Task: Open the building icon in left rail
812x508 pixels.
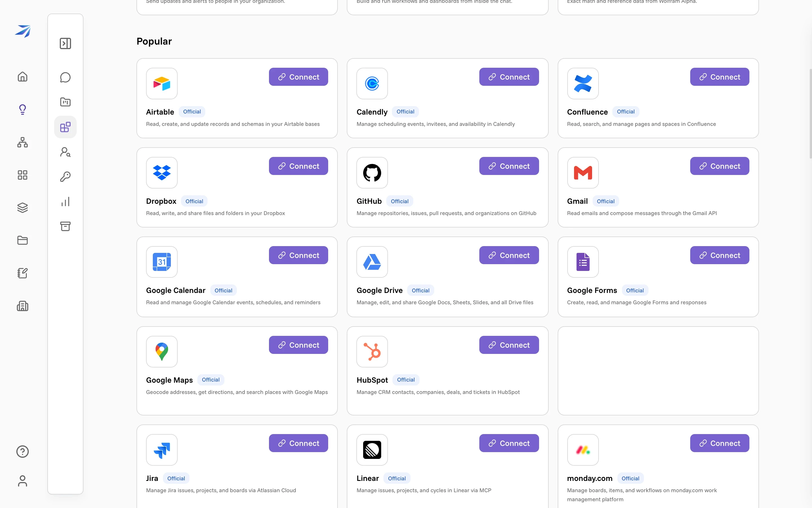Action: tap(23, 306)
